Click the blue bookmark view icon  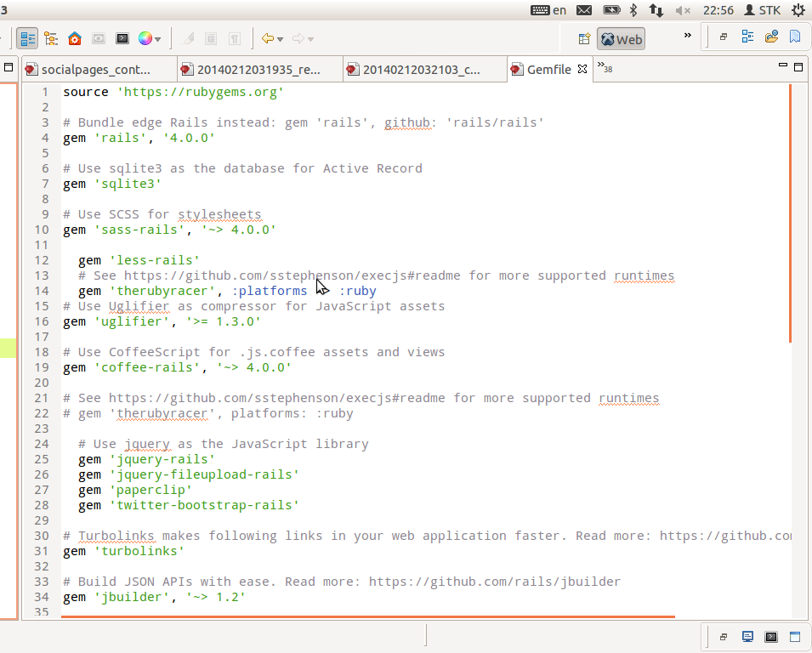coord(795,37)
